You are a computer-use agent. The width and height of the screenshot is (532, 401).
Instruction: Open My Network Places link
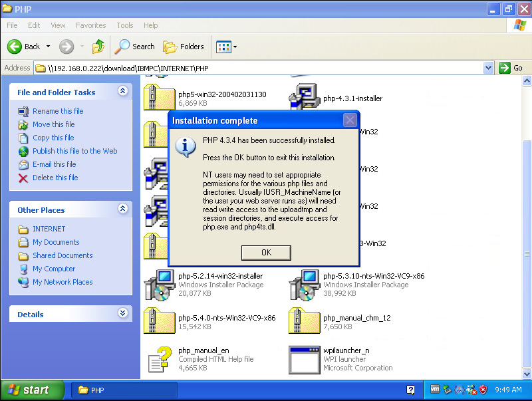(63, 282)
